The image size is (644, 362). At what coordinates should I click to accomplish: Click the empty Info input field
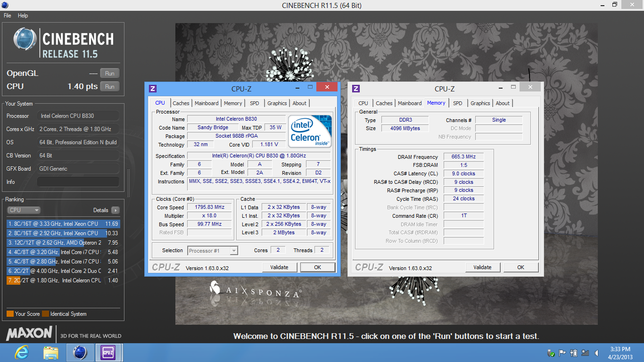[x=78, y=182]
